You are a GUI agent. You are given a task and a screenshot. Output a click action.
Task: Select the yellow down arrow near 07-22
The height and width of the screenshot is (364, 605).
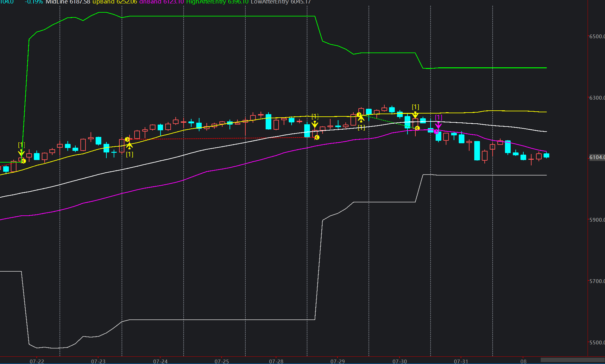coord(21,152)
